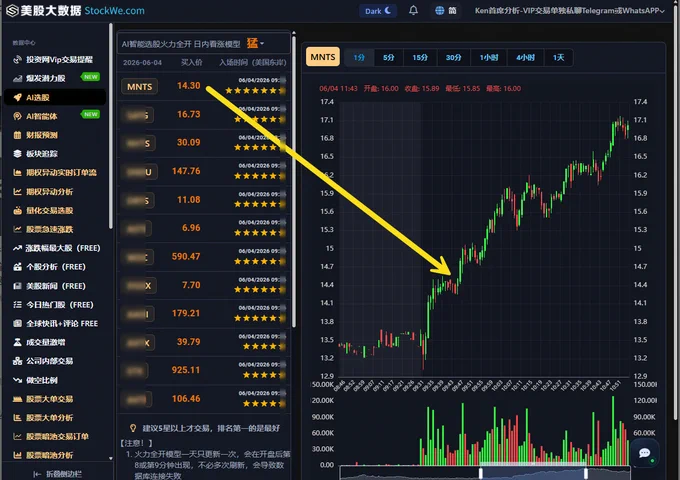Select the 179.21 price row
680x480 pixels.
coord(204,313)
